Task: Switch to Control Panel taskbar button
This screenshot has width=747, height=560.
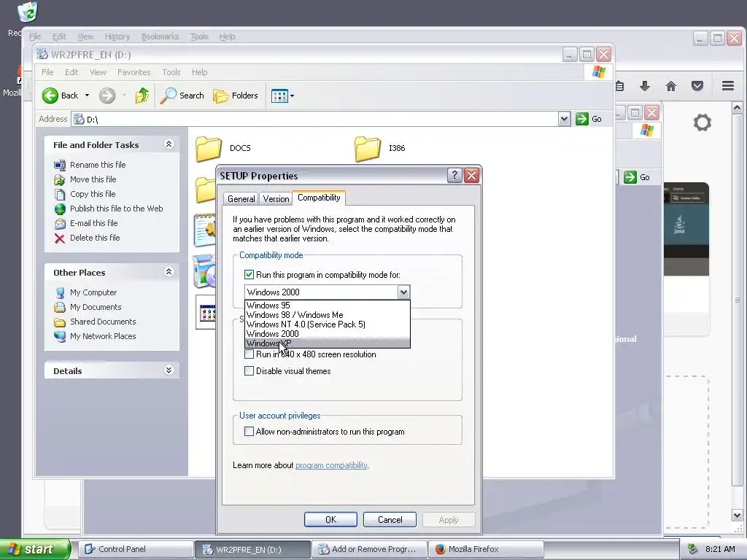Action: pos(136,549)
